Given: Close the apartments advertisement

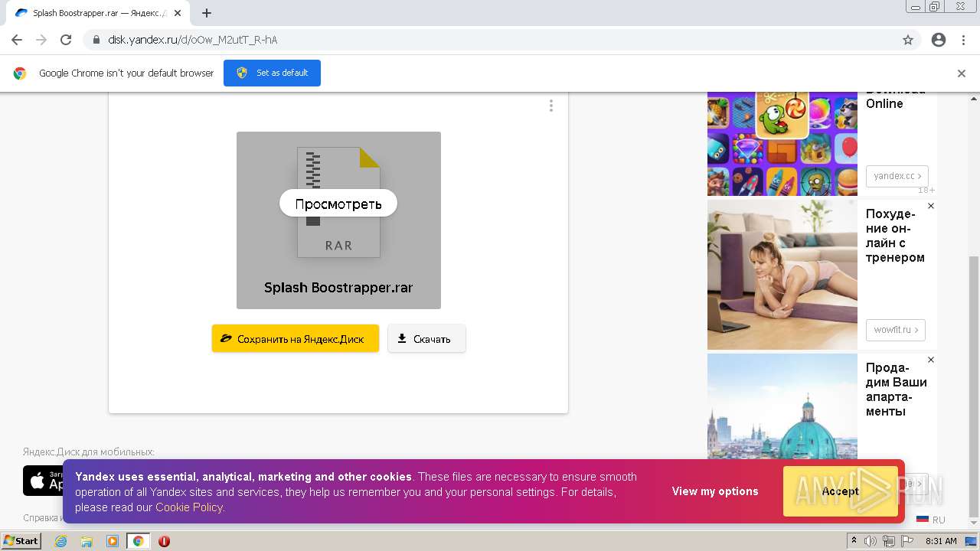Looking at the screenshot, I should click(931, 360).
